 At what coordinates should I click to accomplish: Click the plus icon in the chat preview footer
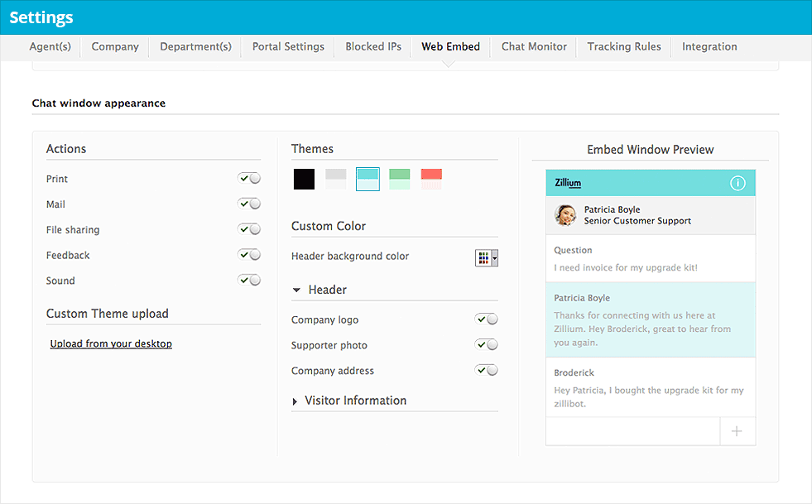pyautogui.click(x=737, y=430)
